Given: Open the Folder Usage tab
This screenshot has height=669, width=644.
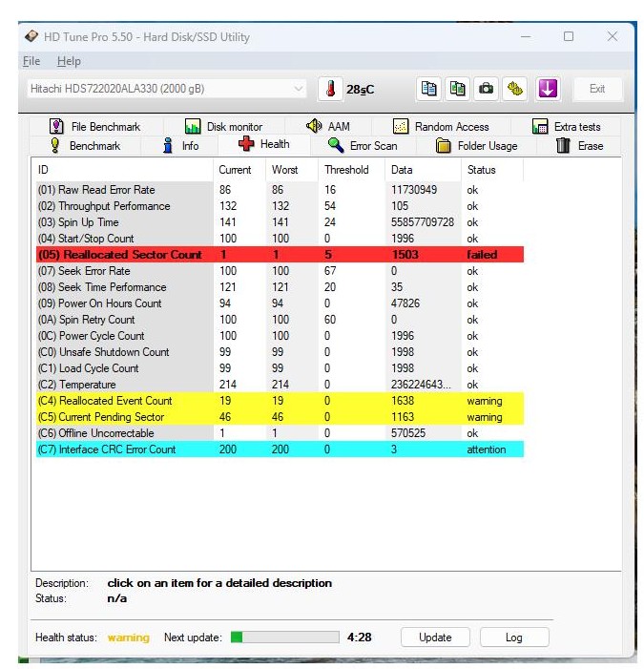Looking at the screenshot, I should tap(476, 146).
